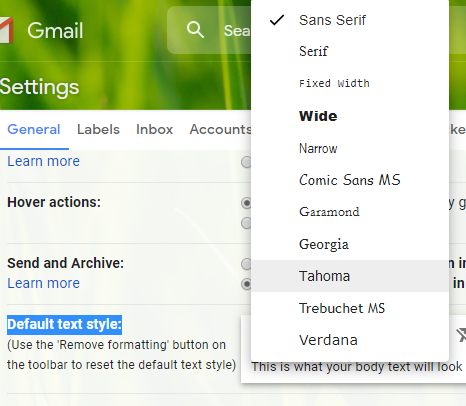Click the search magnifier icon

coord(195,30)
